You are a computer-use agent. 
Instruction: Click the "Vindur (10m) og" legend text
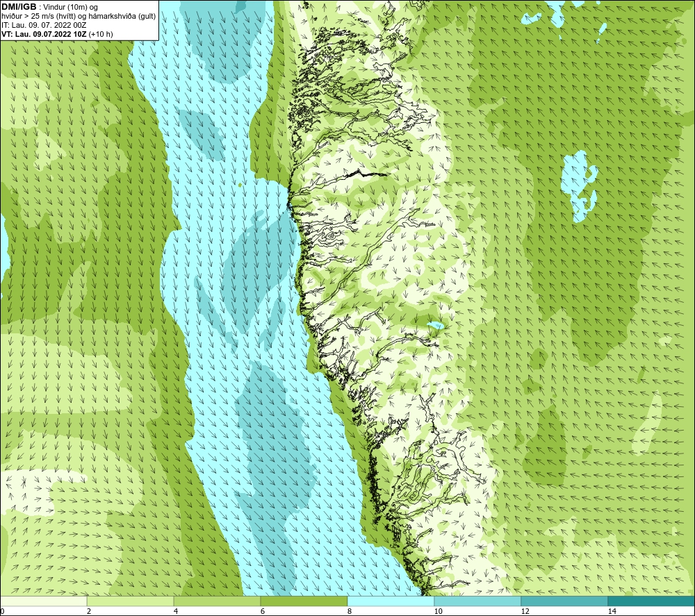72,8
